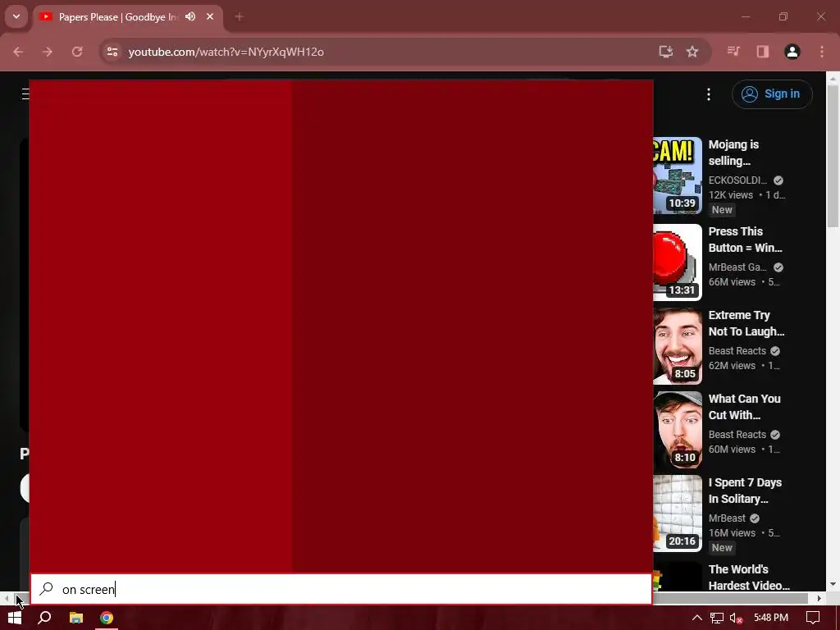Bookmark this page with the star icon
The height and width of the screenshot is (630, 840).
(692, 52)
